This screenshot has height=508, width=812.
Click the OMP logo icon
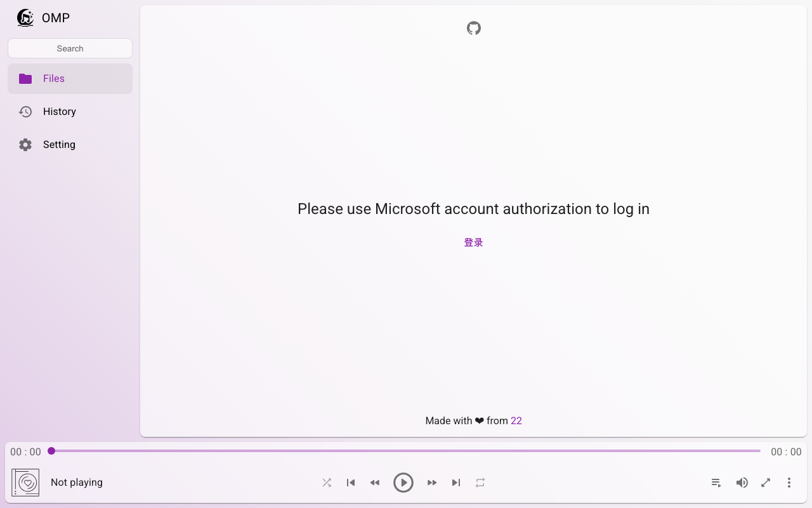(25, 18)
